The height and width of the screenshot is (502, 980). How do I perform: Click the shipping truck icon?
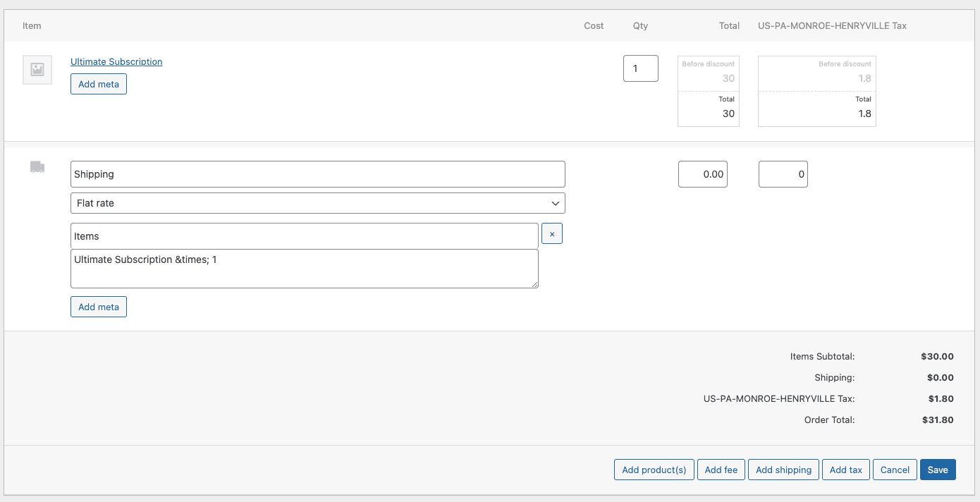tap(37, 166)
